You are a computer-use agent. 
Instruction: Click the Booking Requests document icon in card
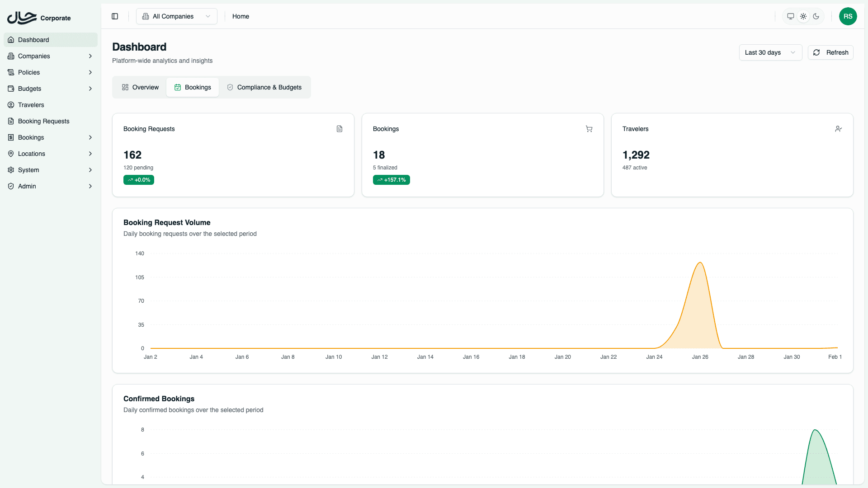coord(340,129)
